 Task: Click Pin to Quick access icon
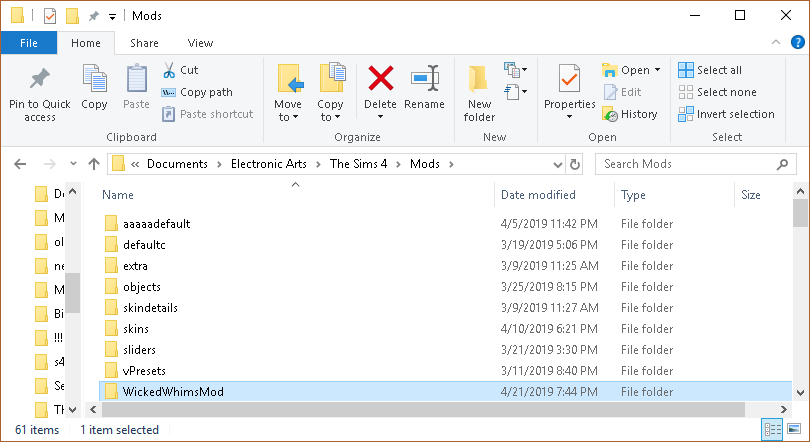(x=39, y=79)
